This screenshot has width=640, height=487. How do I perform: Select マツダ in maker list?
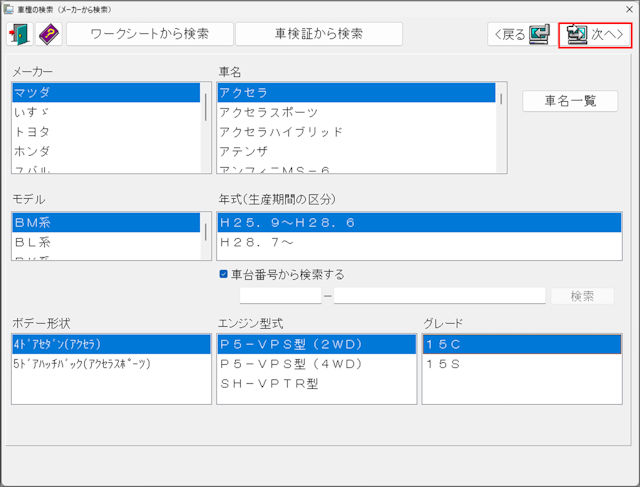pos(106,93)
